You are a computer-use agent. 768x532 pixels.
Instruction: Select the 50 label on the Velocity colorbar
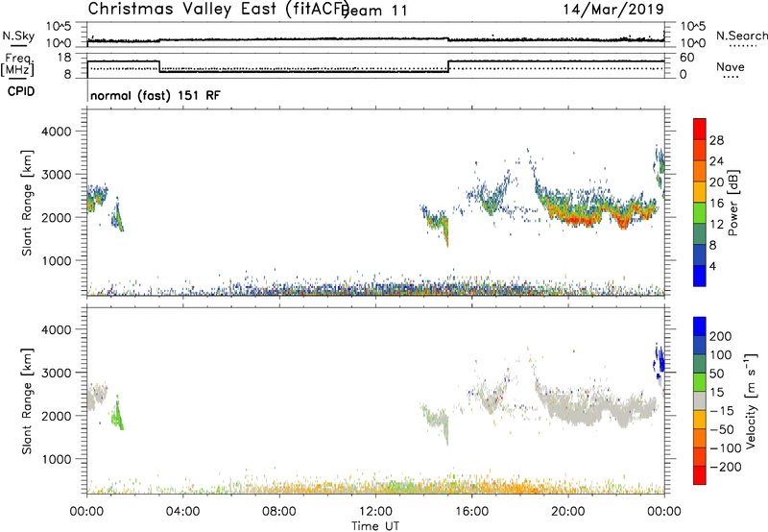pyautogui.click(x=716, y=374)
